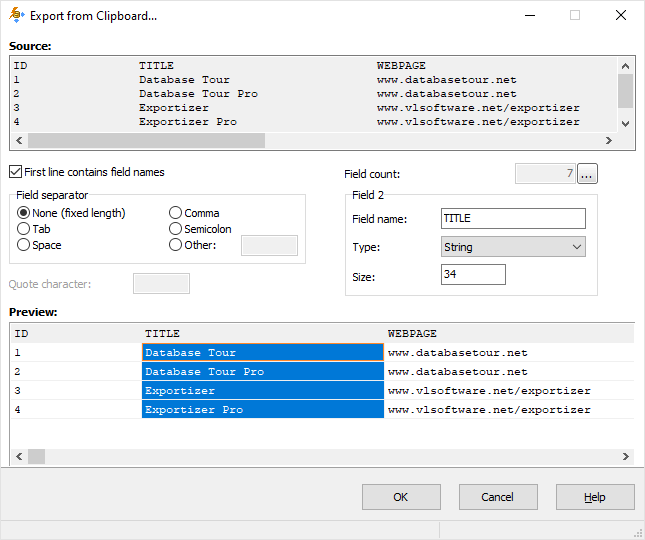Click Preview webpage cell in row 1

[x=509, y=352]
